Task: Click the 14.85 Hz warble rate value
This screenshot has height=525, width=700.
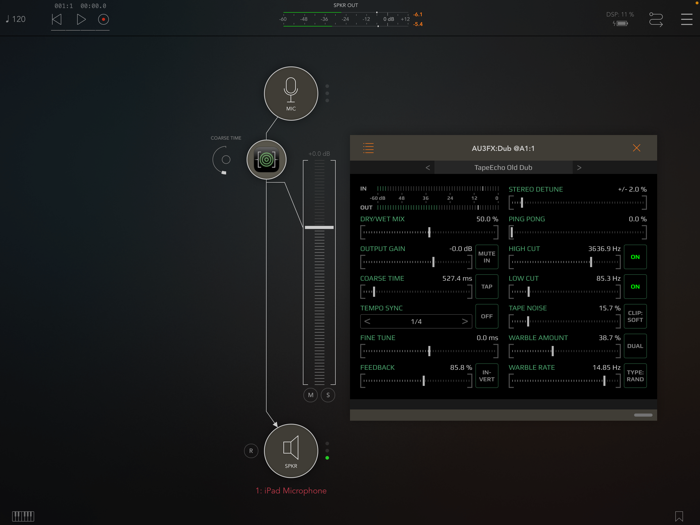Action: click(x=606, y=367)
